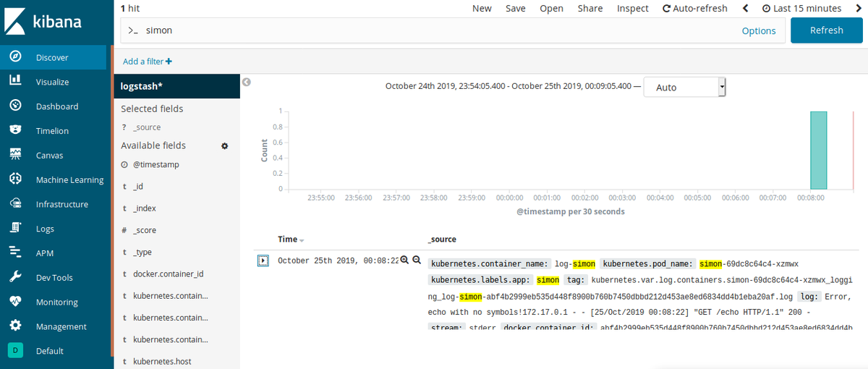868x369 pixels.
Task: Open the Machine Learning sidebar icon
Action: click(x=15, y=179)
